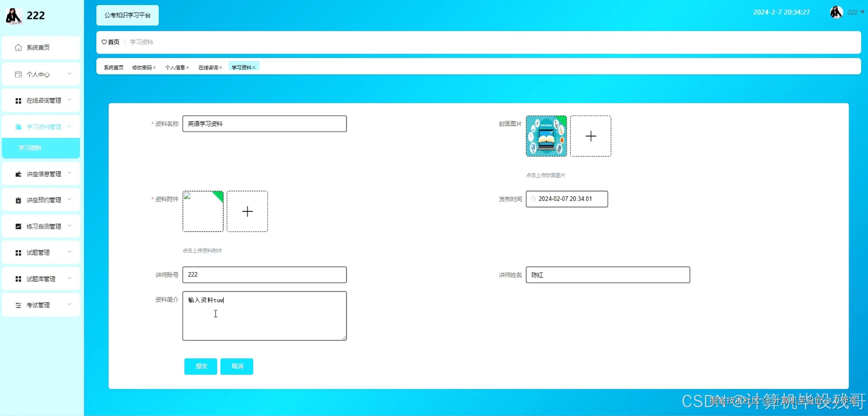
Task: Switch to the 个人信息 tab
Action: pos(175,68)
